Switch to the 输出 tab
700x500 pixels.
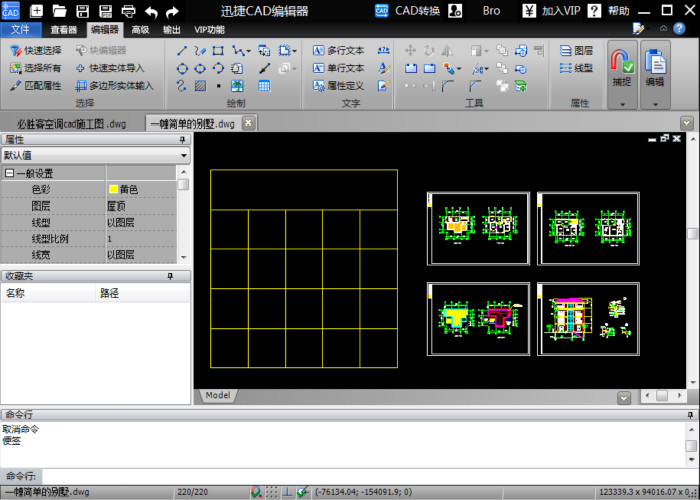(172, 29)
